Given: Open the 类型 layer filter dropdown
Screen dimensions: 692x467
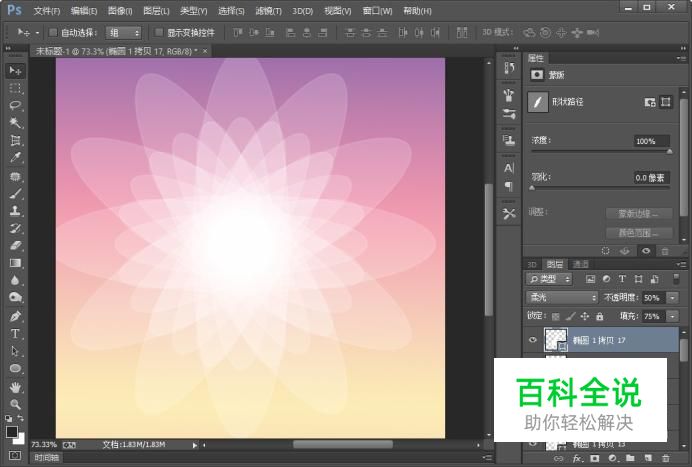Looking at the screenshot, I should point(549,279).
